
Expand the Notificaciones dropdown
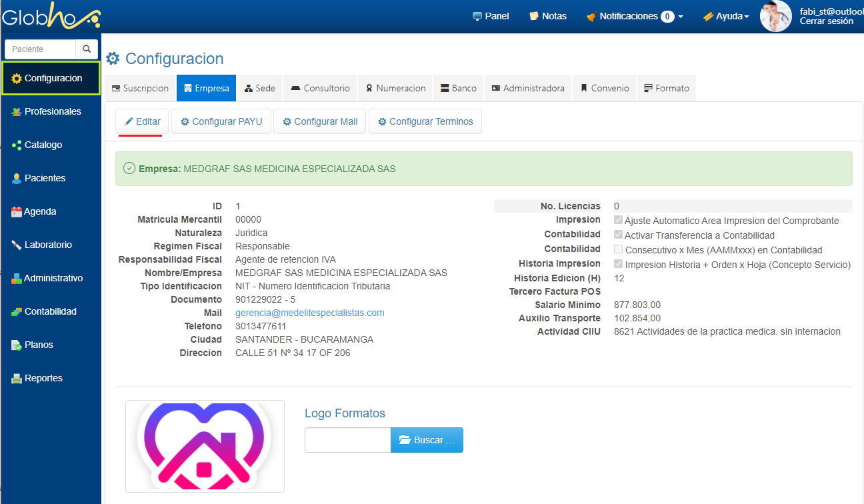(634, 16)
